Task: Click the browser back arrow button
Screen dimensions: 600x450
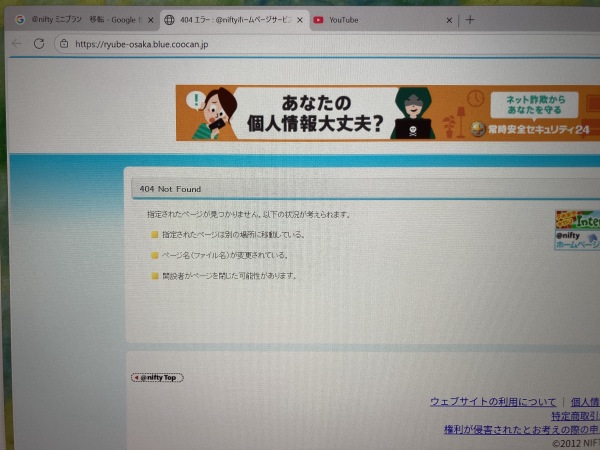Action: [x=16, y=44]
